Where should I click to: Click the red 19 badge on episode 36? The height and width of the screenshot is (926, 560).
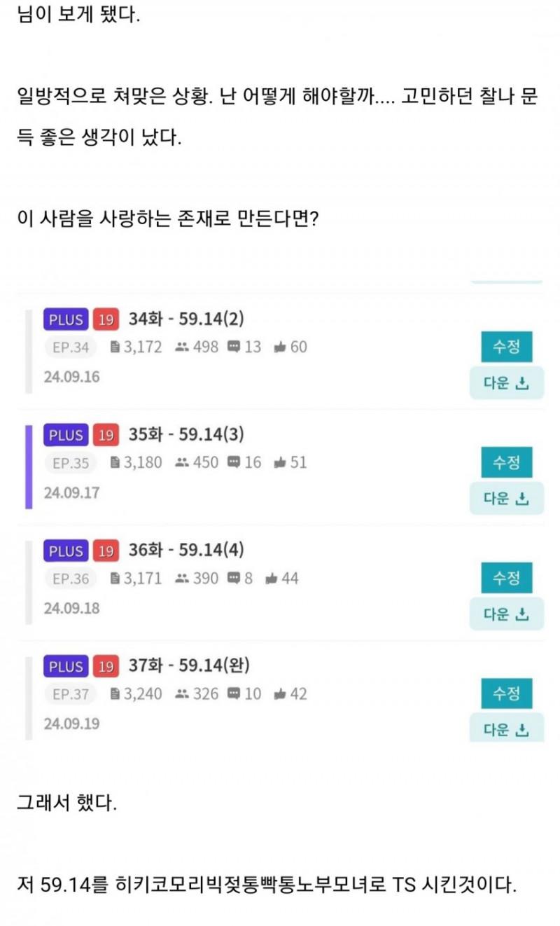click(x=106, y=551)
